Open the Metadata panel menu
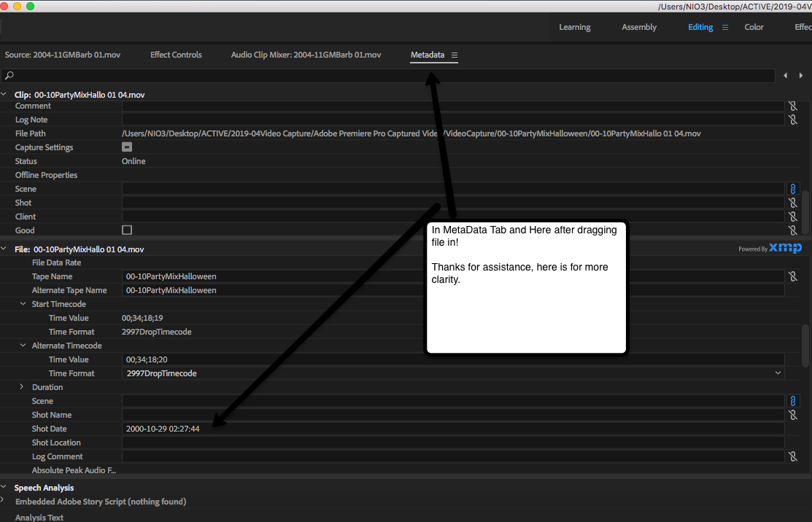The image size is (812, 522). tap(455, 55)
